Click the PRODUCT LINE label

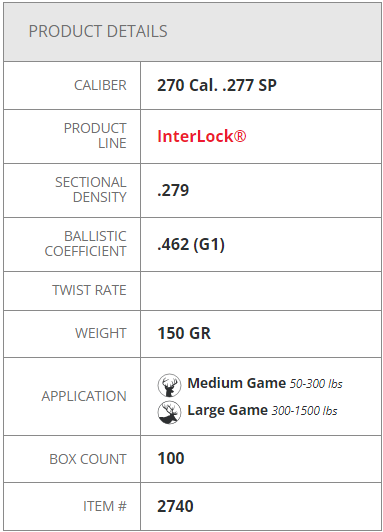click(95, 136)
